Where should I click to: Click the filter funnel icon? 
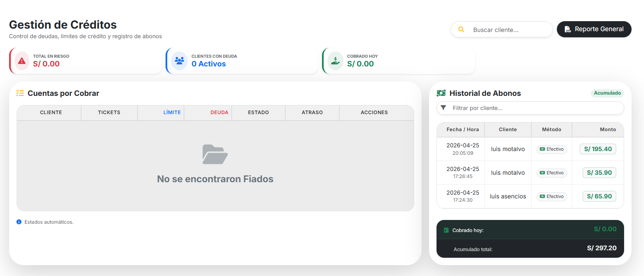tap(443, 108)
